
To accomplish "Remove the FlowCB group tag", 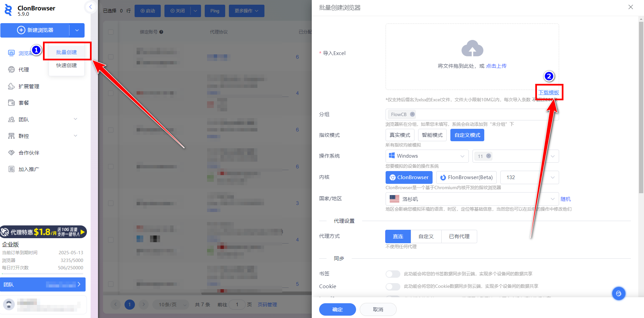I will (412, 114).
